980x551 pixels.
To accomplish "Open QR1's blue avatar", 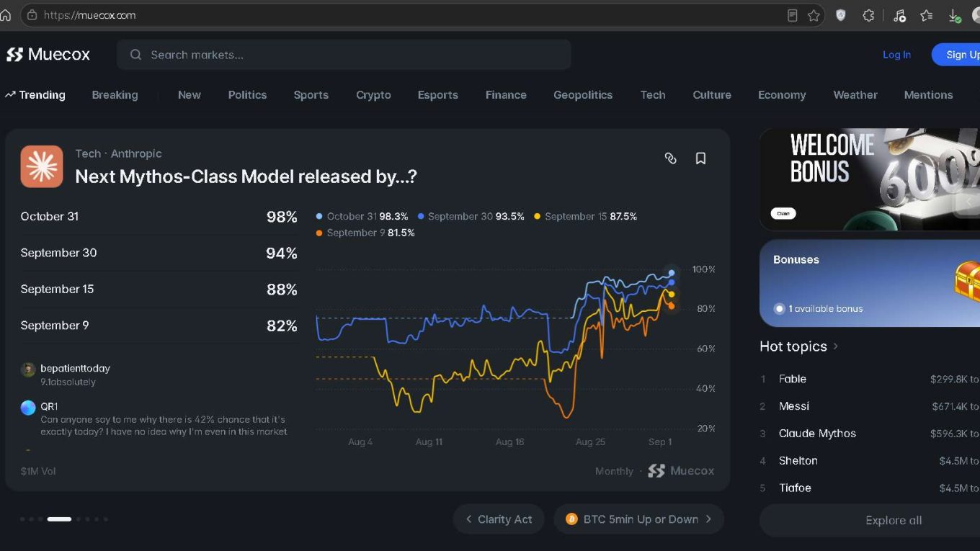I will click(28, 408).
